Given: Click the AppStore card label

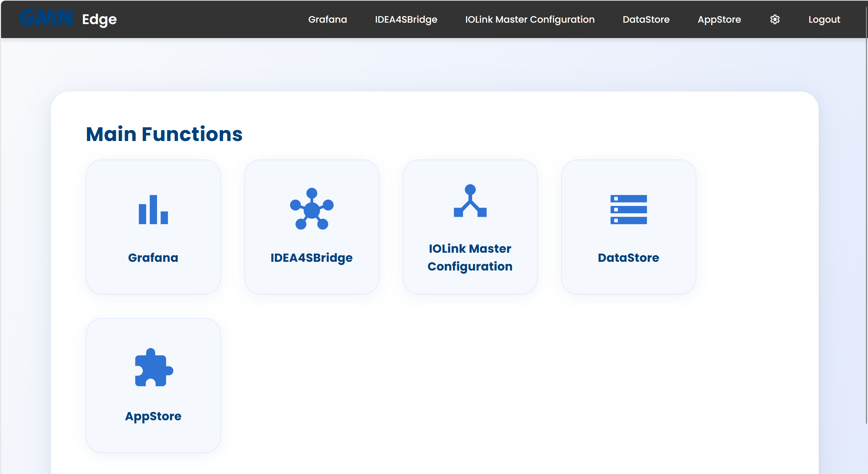Looking at the screenshot, I should click(153, 416).
